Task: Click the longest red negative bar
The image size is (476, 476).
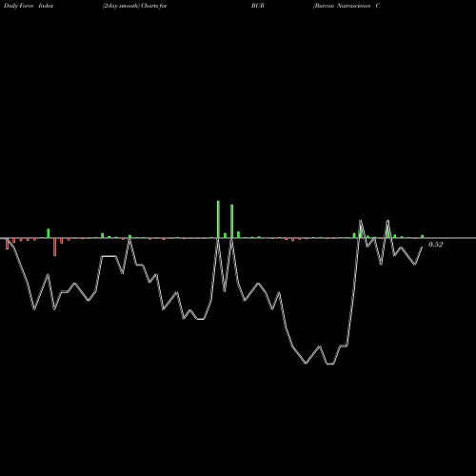Action: click(x=54, y=247)
